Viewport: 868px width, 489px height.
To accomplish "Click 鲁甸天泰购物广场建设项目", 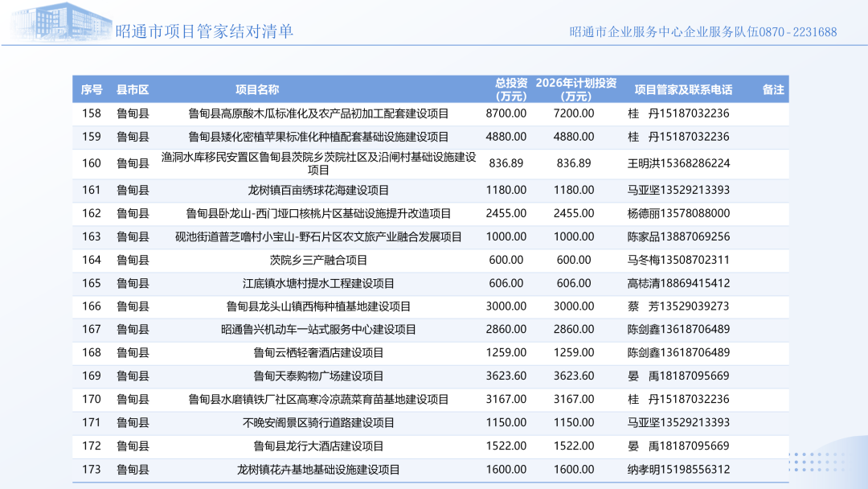I will pos(318,376).
